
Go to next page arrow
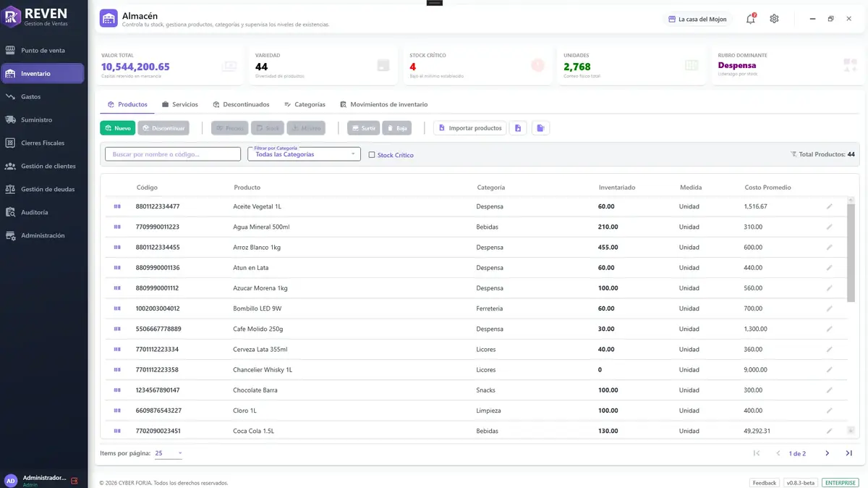[x=827, y=453]
